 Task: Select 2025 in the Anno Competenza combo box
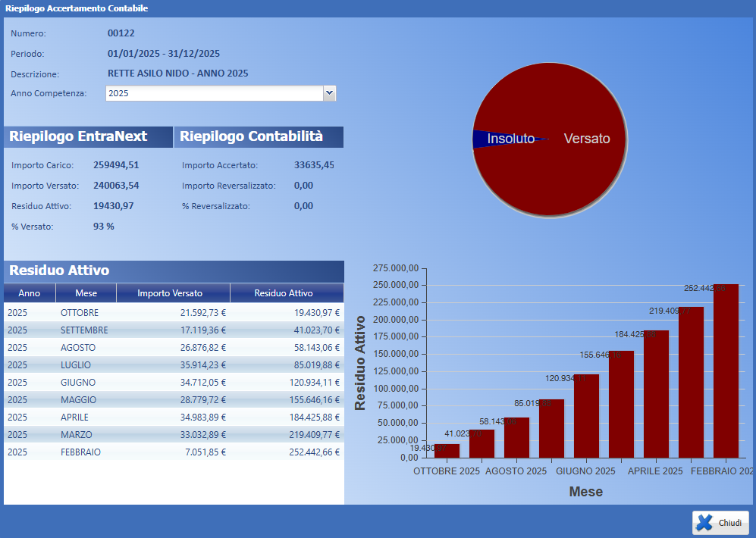tap(212, 92)
